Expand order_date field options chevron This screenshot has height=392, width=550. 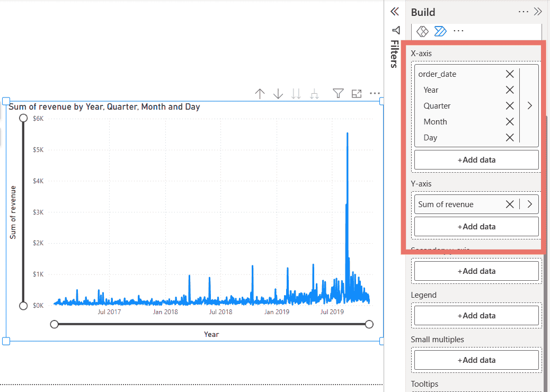pyautogui.click(x=530, y=105)
